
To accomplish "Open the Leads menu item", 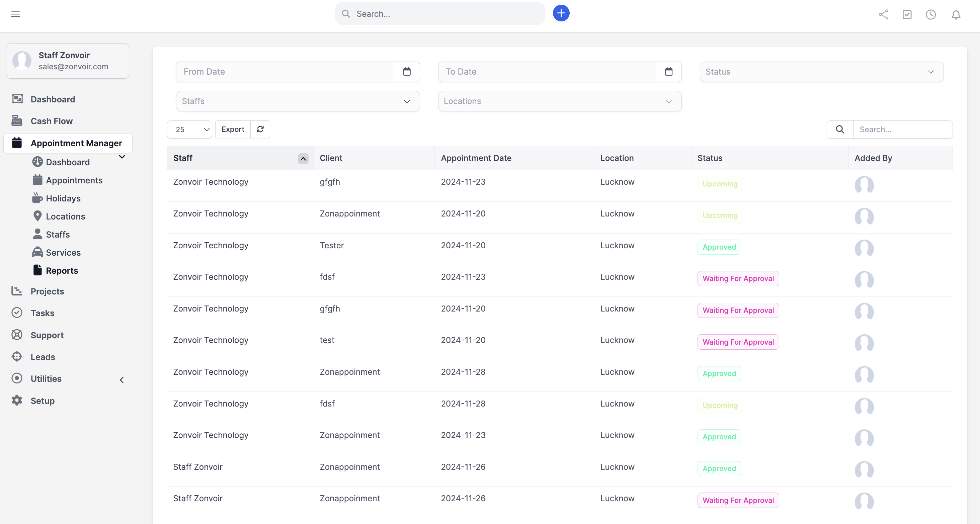I will [43, 357].
